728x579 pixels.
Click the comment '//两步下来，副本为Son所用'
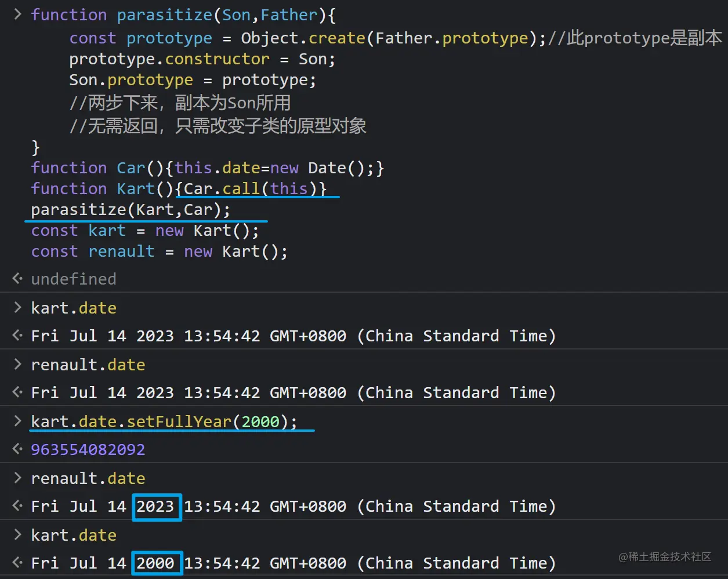[x=180, y=103]
